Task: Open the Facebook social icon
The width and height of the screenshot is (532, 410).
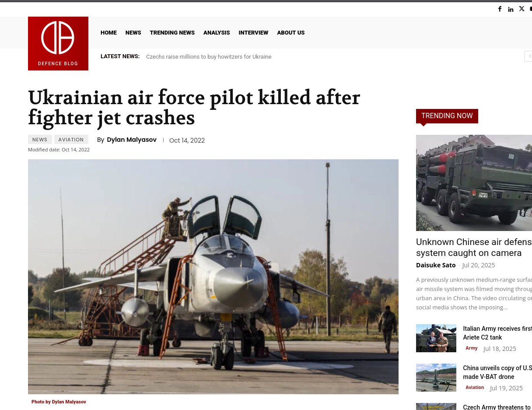Action: pos(500,9)
